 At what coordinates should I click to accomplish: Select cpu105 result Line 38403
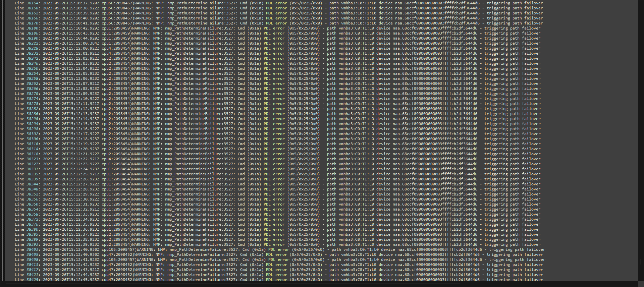[280, 249]
